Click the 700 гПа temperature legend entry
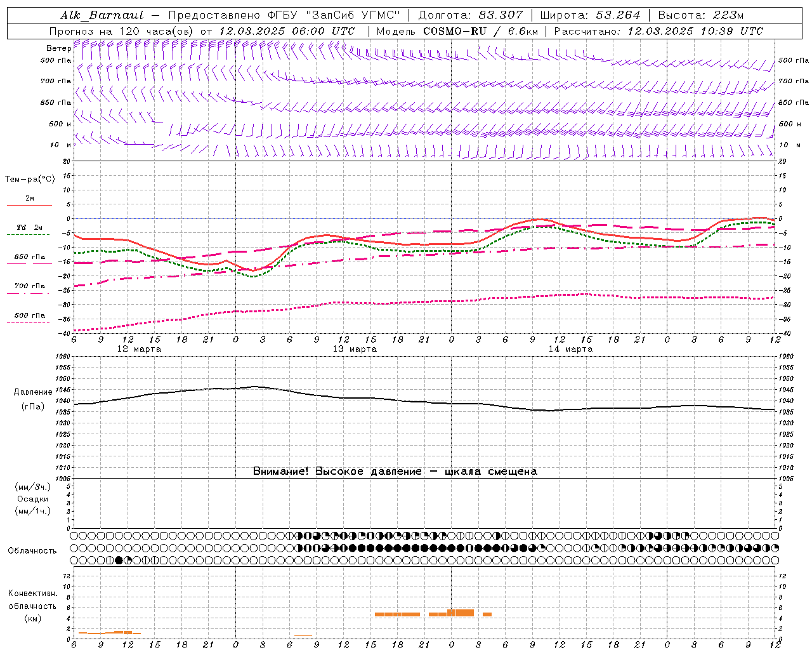812x650 pixels. (x=29, y=286)
